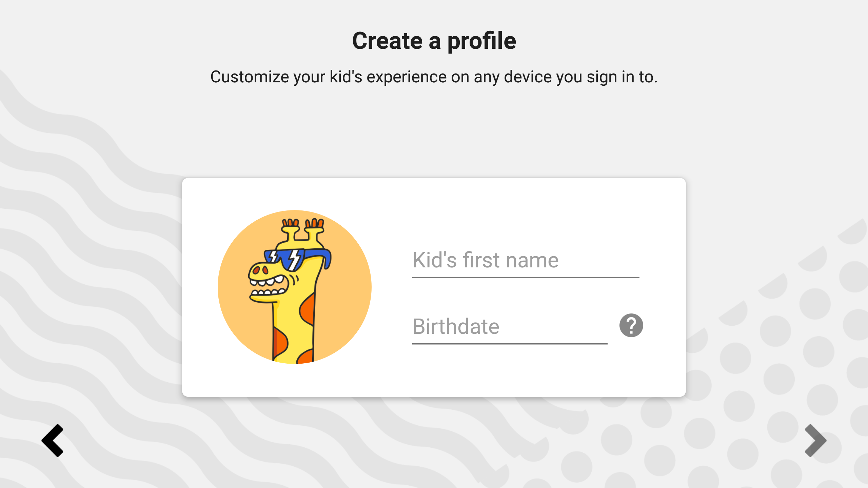Advance to the next profile setup step

coord(815,441)
